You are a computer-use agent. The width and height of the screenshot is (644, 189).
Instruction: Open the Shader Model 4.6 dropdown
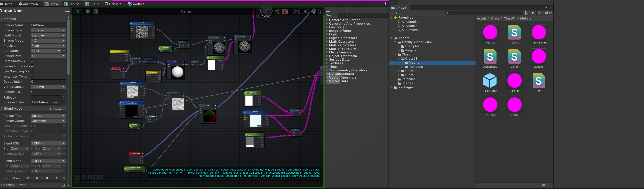(48, 41)
